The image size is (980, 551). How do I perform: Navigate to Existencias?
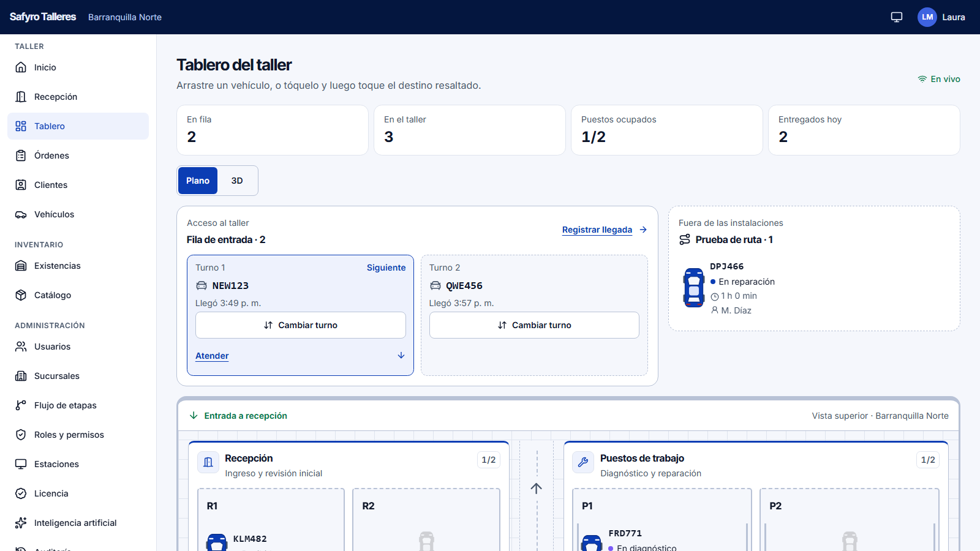point(78,266)
